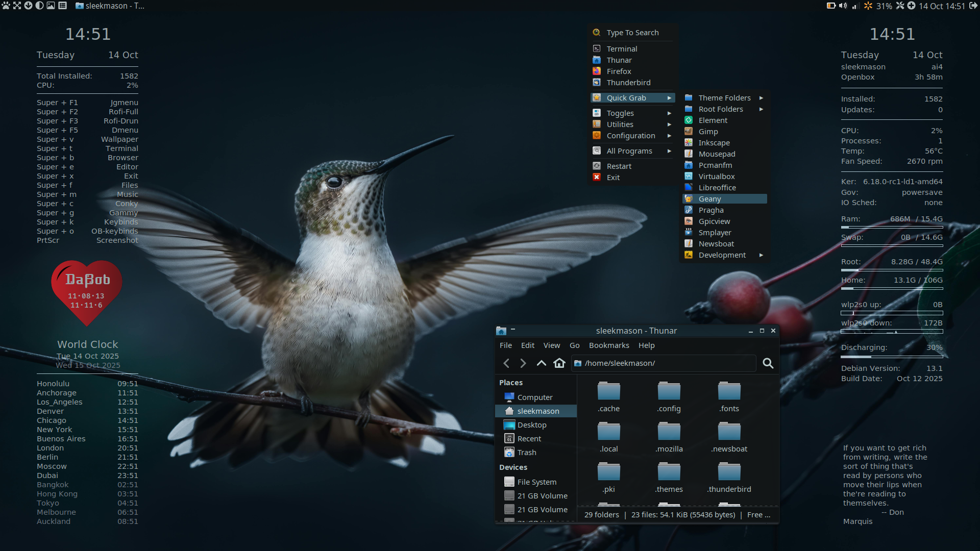
Task: Click the parent folder up arrow
Action: (541, 363)
